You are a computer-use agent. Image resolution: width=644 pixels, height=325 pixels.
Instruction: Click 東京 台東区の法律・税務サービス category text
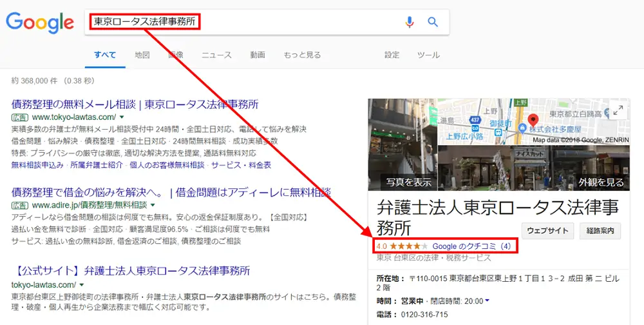pyautogui.click(x=433, y=258)
